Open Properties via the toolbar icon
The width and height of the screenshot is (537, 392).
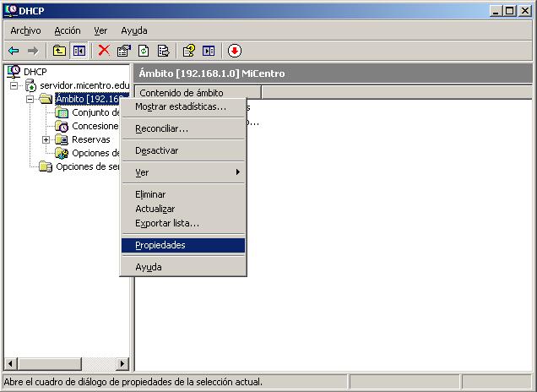(124, 51)
